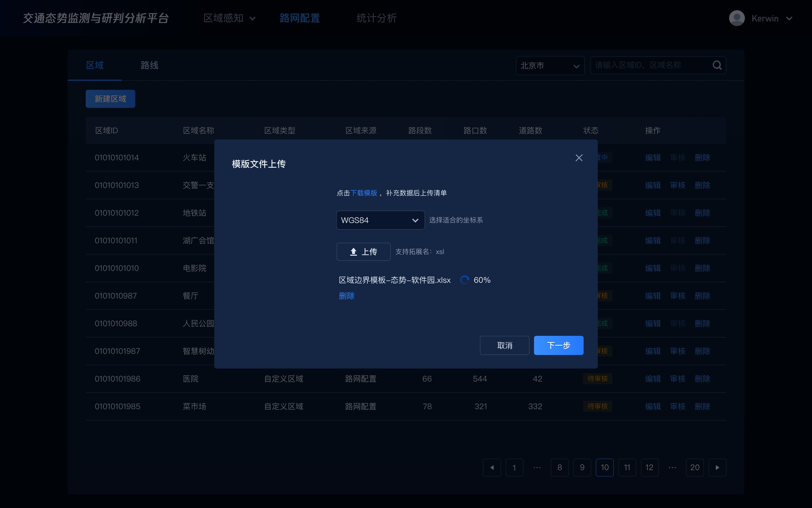The image size is (812, 508).
Task: Click the trailing pagination ellipsis
Action: pos(672,467)
